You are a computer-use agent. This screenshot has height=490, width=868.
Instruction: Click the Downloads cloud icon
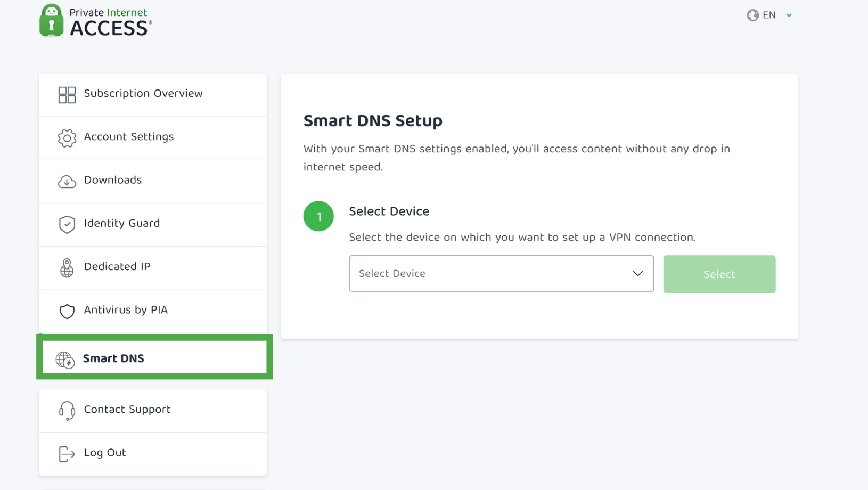pyautogui.click(x=67, y=182)
